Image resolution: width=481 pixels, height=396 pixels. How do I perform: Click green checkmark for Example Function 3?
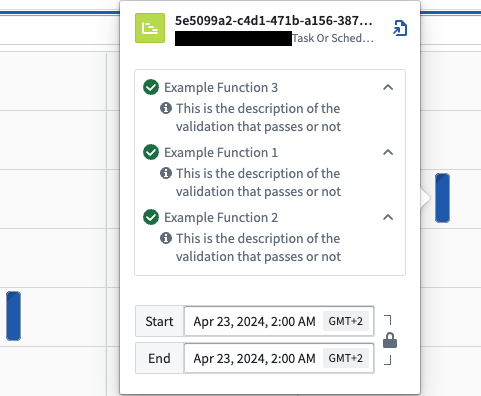point(151,87)
